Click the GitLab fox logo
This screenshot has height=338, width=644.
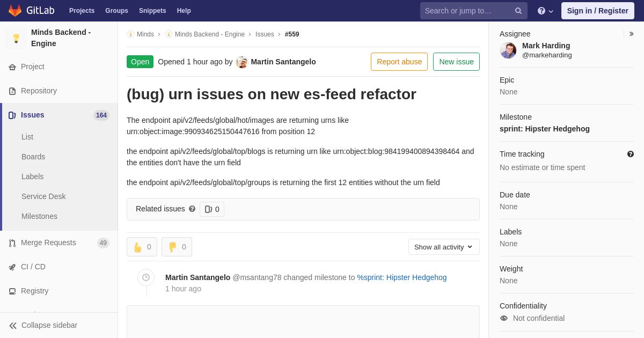(x=15, y=11)
